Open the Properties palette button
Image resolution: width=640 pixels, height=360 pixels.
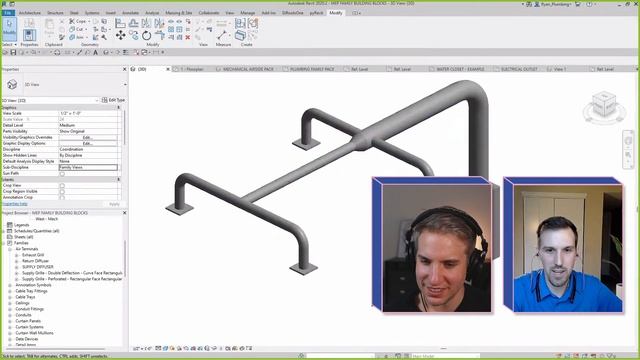click(29, 35)
